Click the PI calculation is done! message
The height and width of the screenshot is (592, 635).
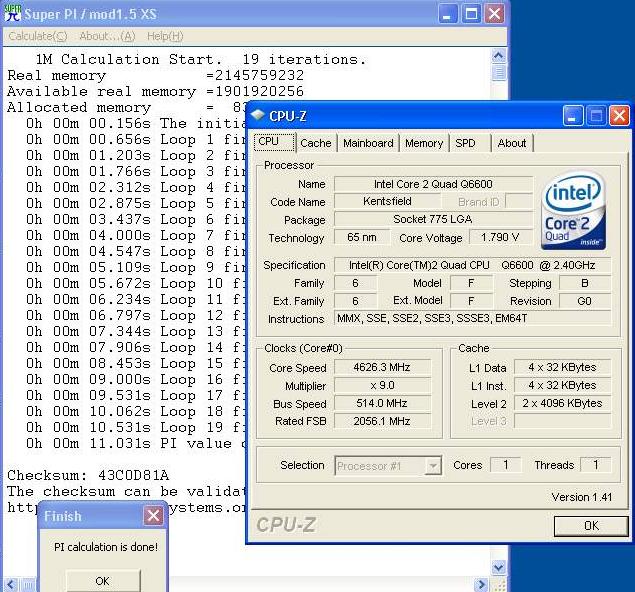point(106,547)
